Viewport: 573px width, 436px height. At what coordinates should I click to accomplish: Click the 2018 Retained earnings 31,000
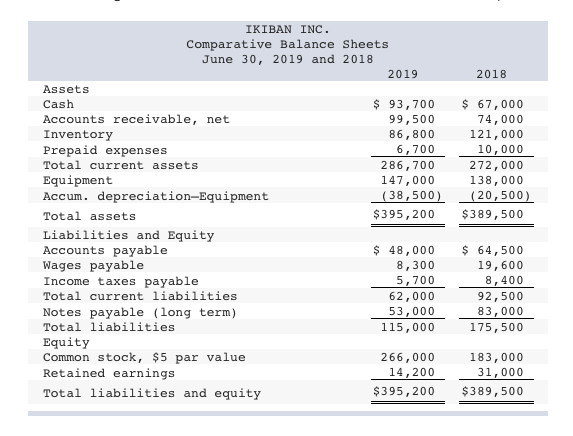(500, 372)
